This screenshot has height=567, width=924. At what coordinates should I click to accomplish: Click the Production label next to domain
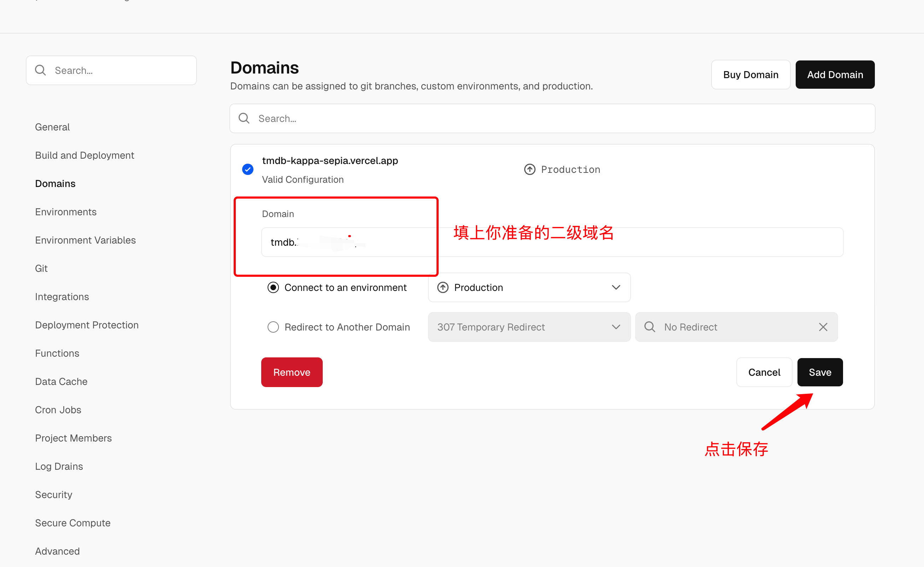point(571,170)
